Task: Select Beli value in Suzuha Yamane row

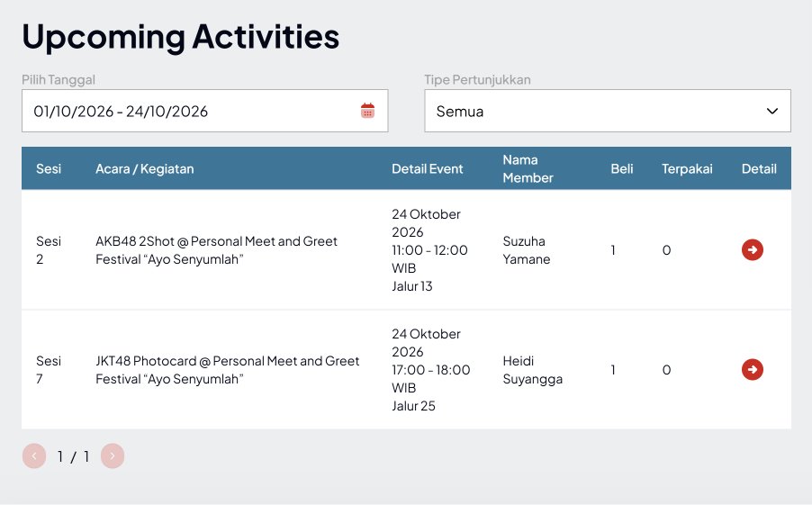Action: 613,250
